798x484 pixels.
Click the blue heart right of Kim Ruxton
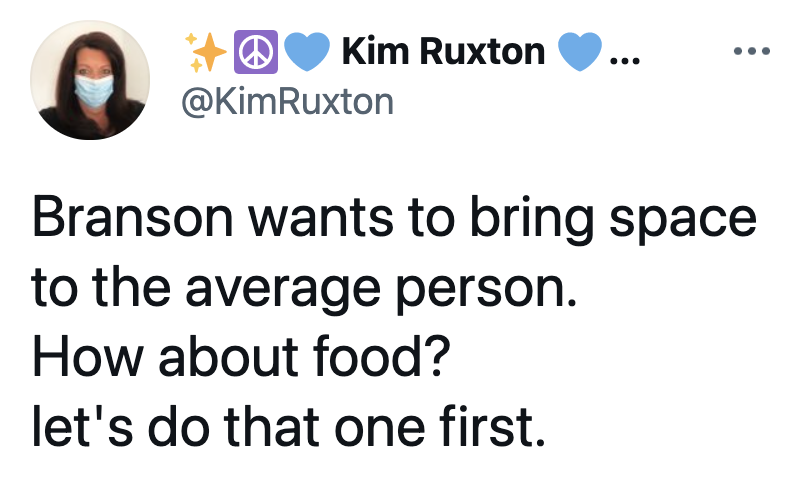point(580,51)
